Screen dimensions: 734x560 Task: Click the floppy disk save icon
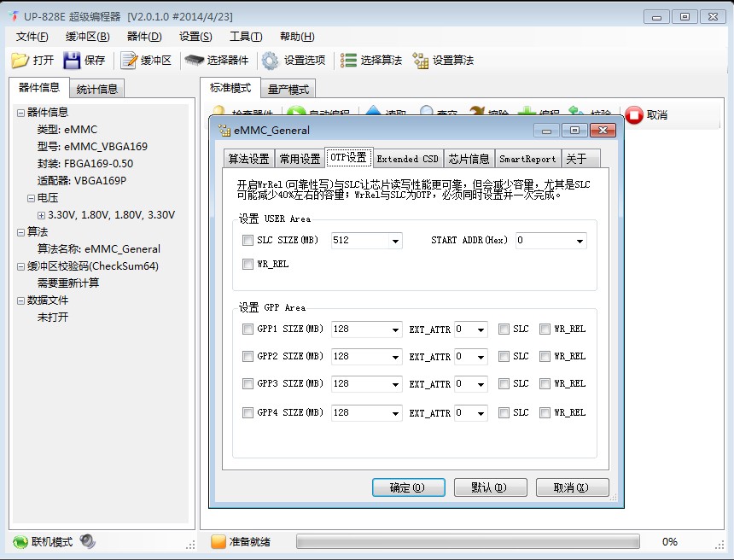[72, 61]
